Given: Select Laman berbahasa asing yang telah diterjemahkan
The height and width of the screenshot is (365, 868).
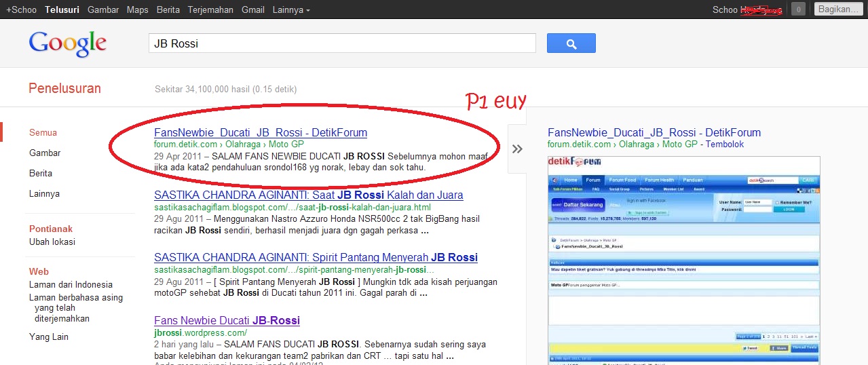Looking at the screenshot, I should pos(76,308).
